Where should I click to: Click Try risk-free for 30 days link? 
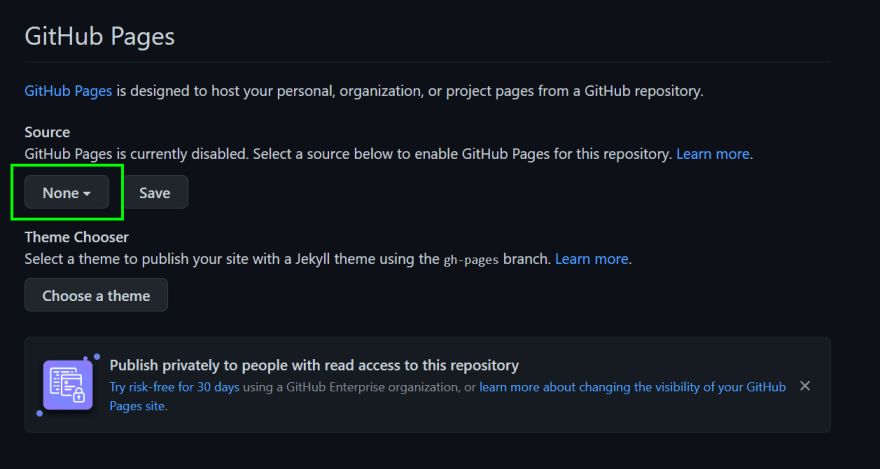point(175,387)
